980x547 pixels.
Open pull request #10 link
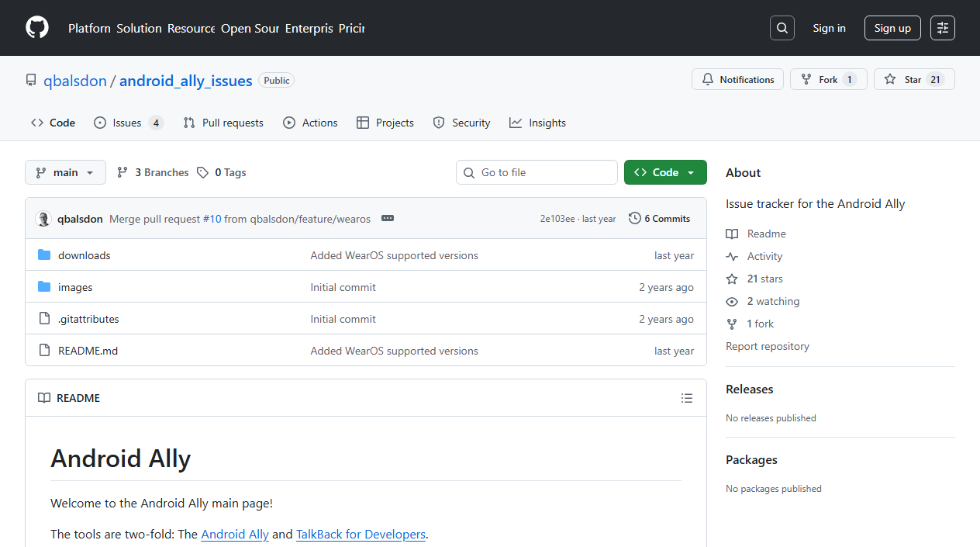tap(212, 219)
